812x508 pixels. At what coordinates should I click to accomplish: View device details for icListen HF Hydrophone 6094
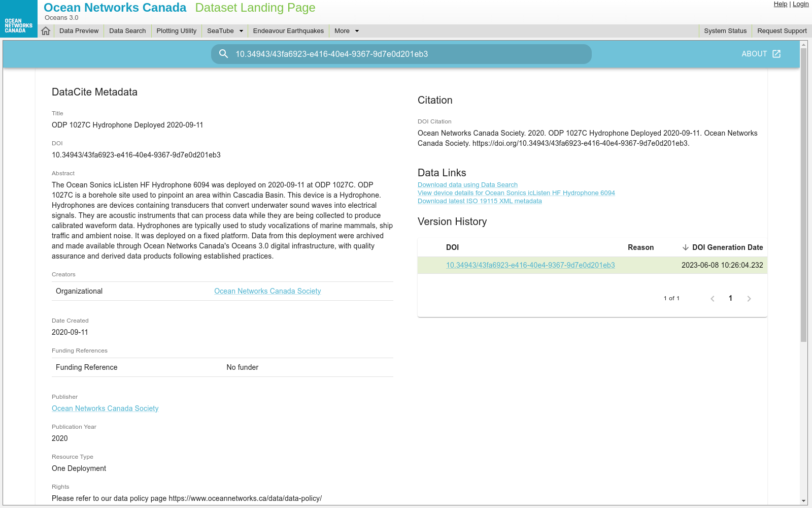tap(516, 193)
